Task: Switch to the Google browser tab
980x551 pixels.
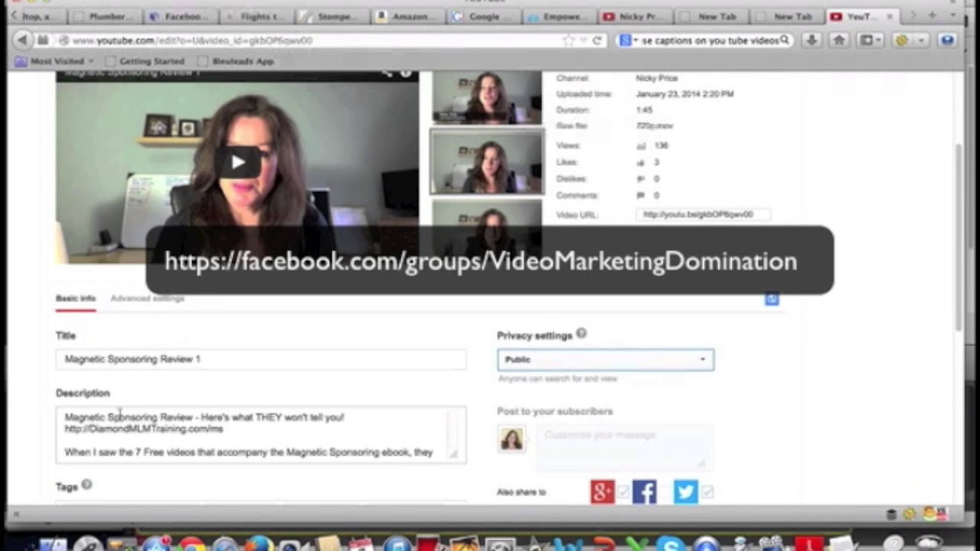Action: click(485, 16)
